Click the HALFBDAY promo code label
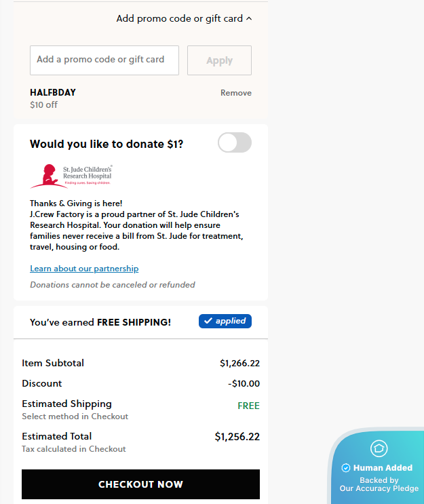424x504 pixels. pyautogui.click(x=53, y=92)
